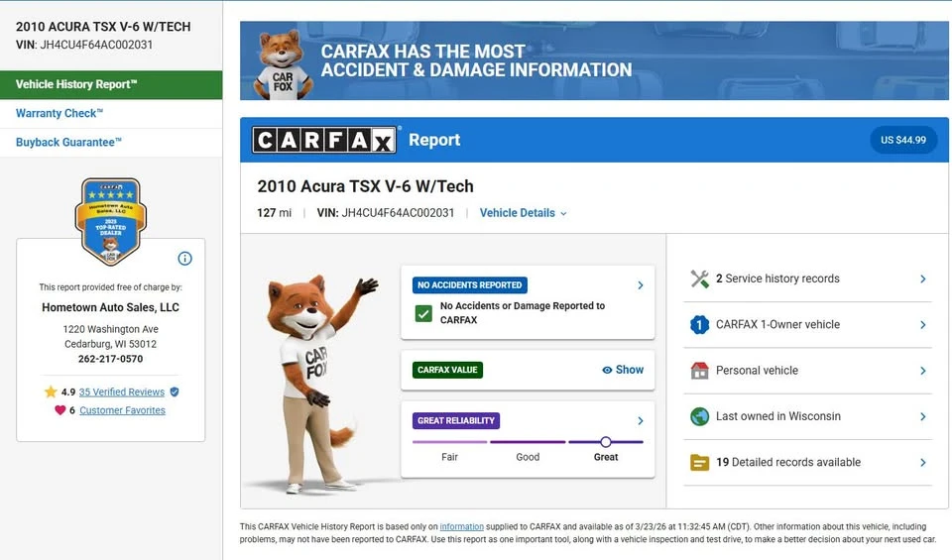Click the yellow folder detailed records icon

pos(699,462)
